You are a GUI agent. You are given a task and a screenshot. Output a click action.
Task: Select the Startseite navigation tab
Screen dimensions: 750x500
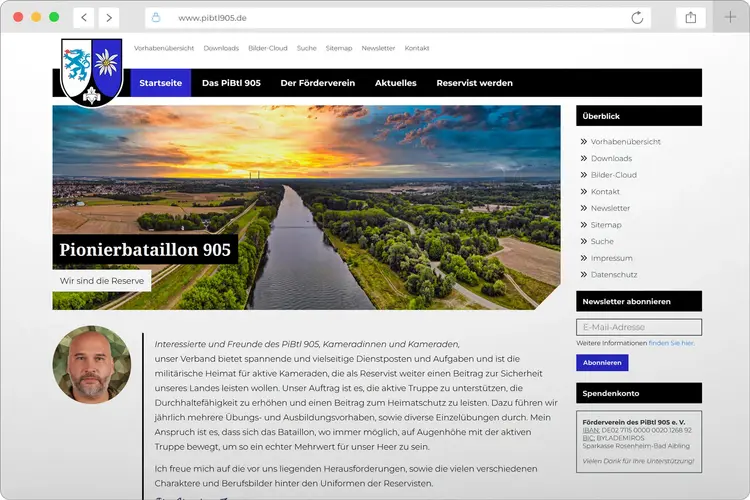click(x=160, y=83)
